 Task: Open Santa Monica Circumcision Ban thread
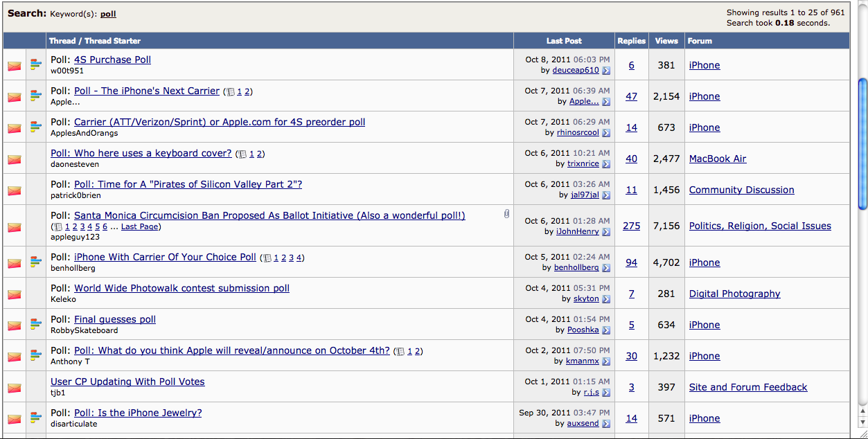point(269,215)
